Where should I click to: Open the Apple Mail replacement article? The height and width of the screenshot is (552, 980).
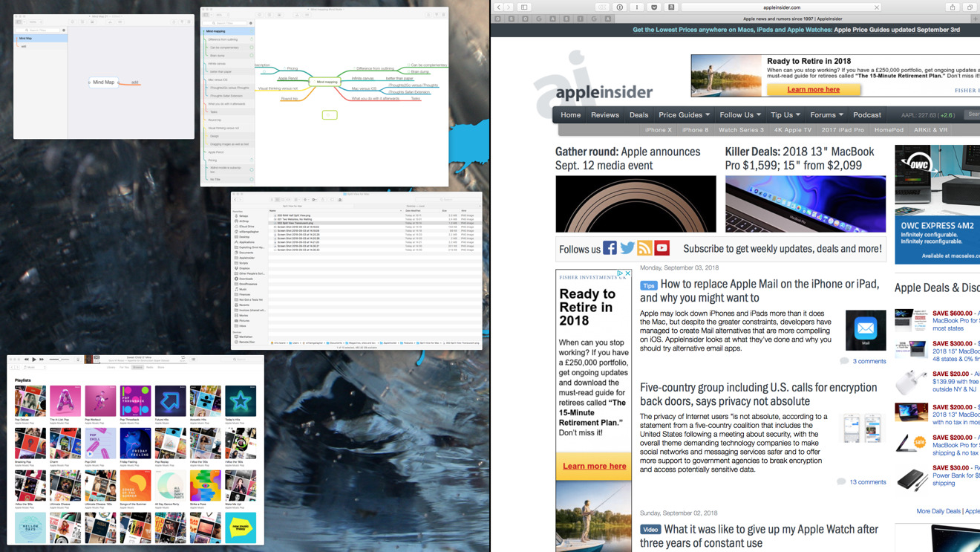(x=759, y=290)
